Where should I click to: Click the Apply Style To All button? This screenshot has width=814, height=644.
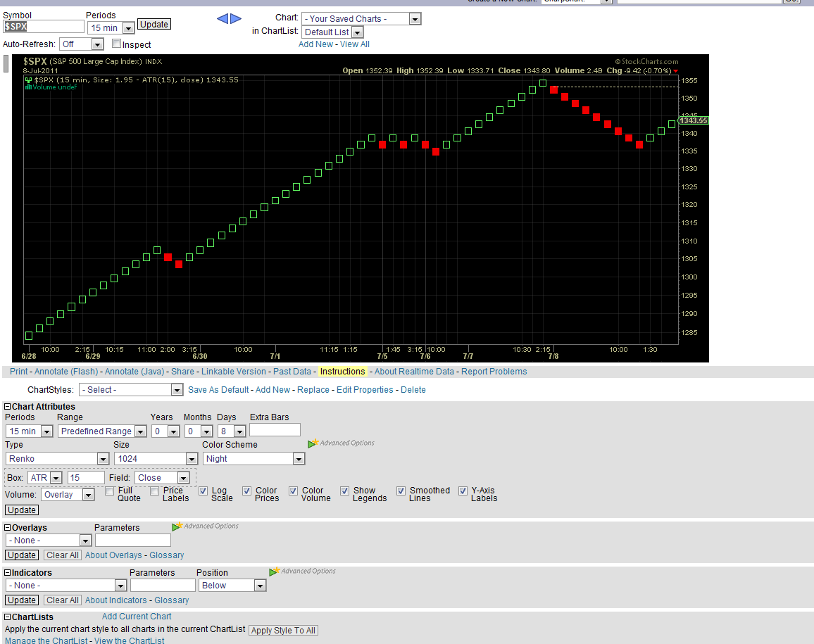point(284,631)
